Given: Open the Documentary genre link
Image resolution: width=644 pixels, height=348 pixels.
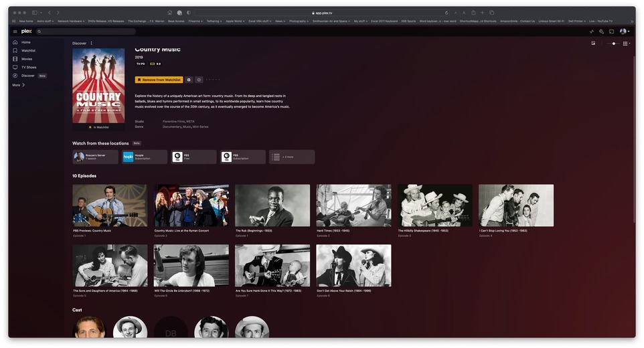Looking at the screenshot, I should pyautogui.click(x=171, y=126).
